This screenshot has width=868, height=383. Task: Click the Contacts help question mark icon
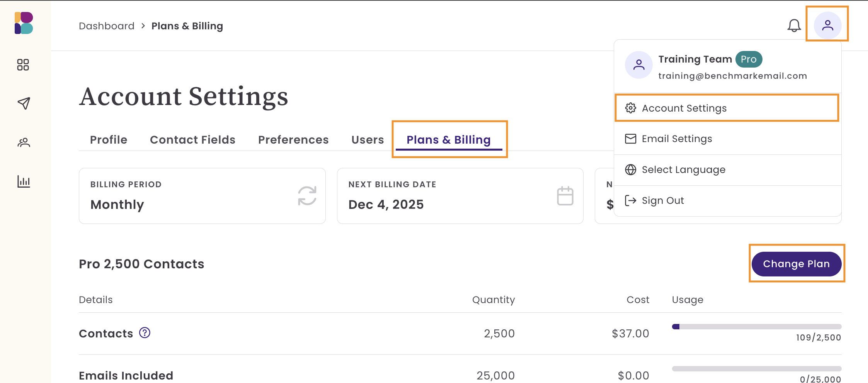pos(145,333)
